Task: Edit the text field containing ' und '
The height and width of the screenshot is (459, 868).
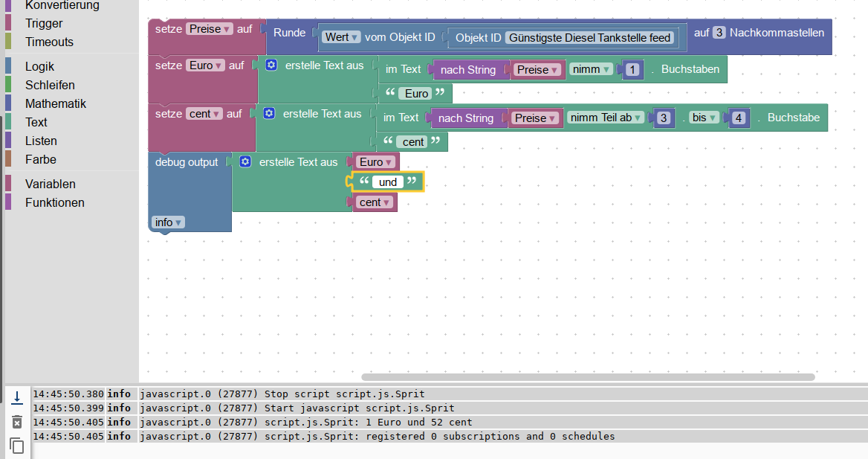Action: (387, 182)
